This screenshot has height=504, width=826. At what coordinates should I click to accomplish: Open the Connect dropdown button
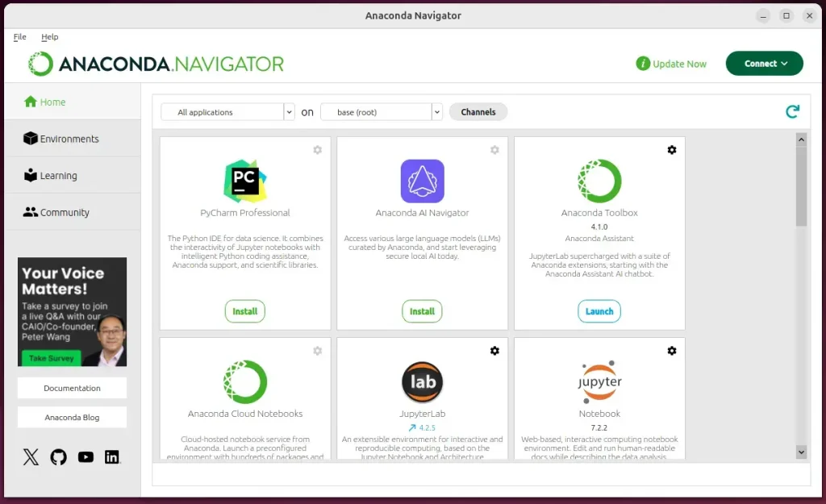coord(765,63)
